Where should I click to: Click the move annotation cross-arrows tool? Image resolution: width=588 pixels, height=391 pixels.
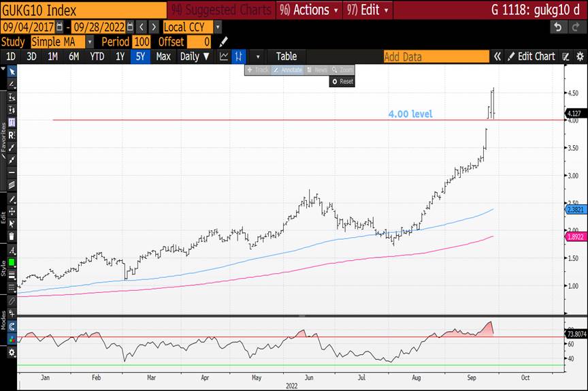(x=12, y=212)
